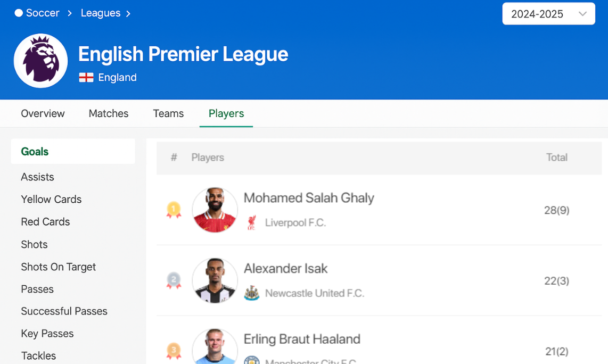Open the 2024-2025 season dropdown

pos(548,14)
